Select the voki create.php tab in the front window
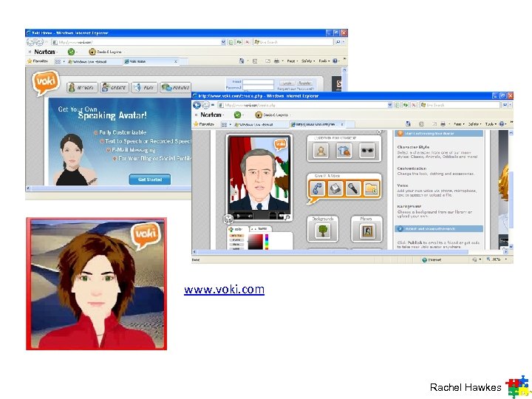The image size is (532, 399). pyautogui.click(x=316, y=124)
